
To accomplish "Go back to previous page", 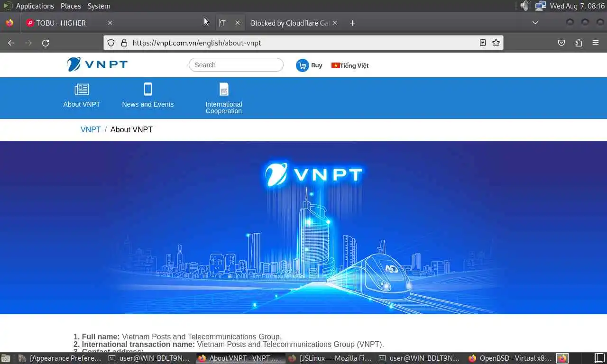I will tap(11, 43).
